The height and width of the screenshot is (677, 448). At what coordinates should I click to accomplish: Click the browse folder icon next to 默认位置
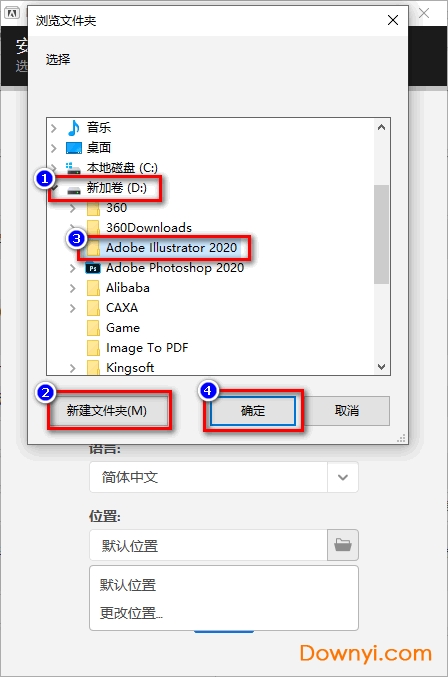[x=343, y=545]
